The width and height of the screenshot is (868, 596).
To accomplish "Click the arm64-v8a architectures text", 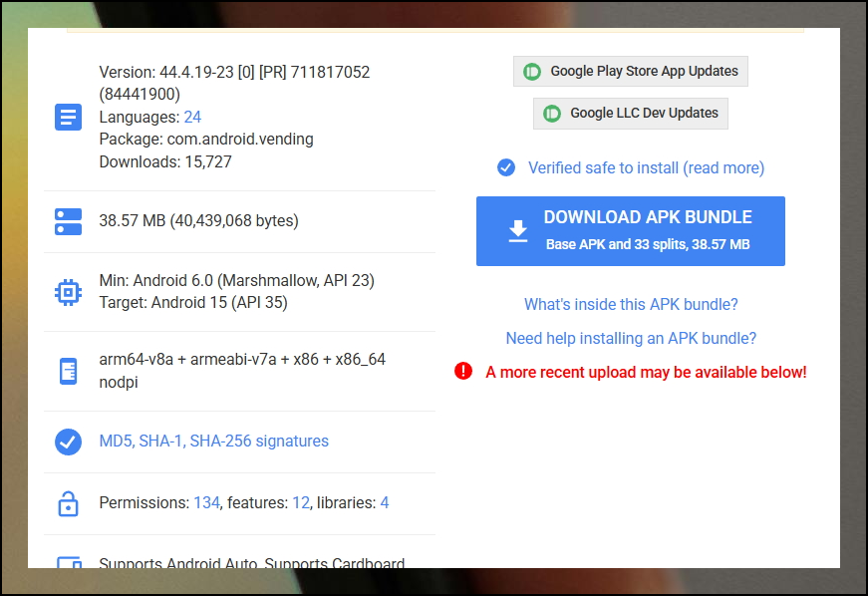I will point(242,360).
